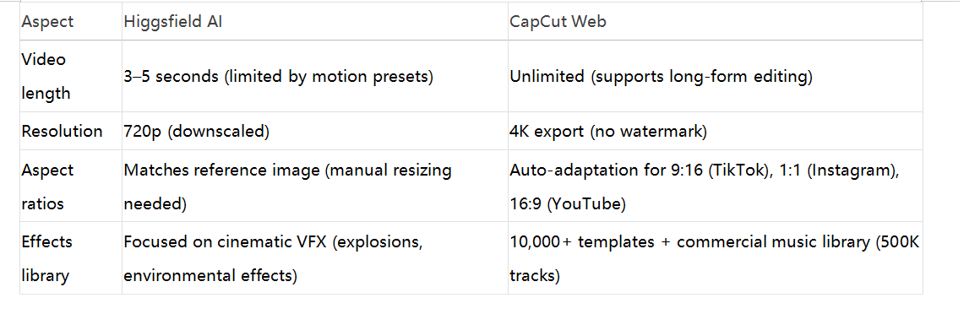Click the Aspect column header cell
Image resolution: width=980 pixels, height=314 pixels.
[x=71, y=21]
